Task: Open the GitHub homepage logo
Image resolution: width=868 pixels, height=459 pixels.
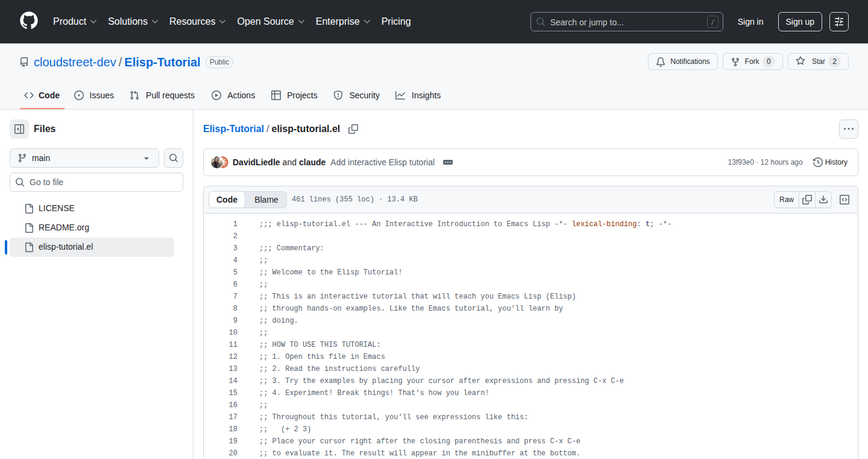Action: [29, 21]
